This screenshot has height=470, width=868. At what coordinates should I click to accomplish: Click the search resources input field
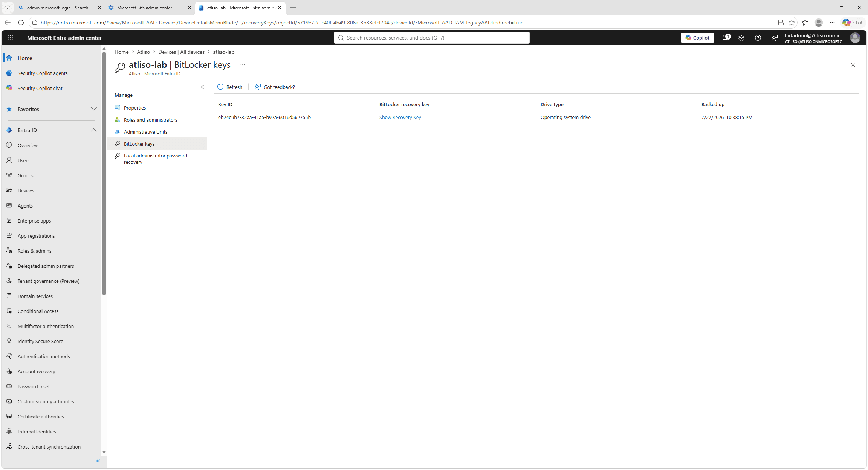click(x=431, y=38)
